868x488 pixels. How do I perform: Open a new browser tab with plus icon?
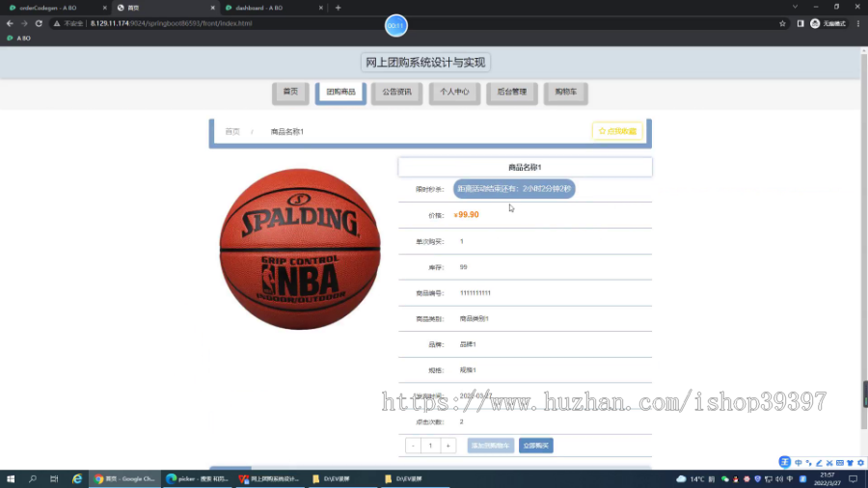tap(338, 8)
